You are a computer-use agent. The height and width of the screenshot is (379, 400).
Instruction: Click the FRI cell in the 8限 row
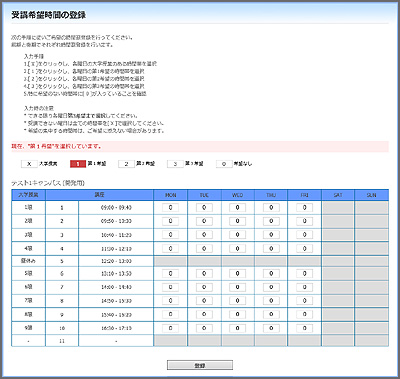pyautogui.click(x=304, y=314)
